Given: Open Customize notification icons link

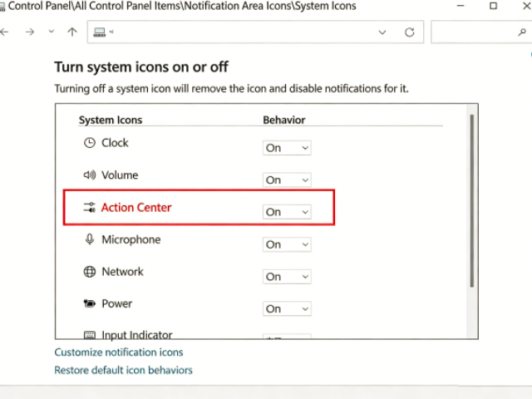Looking at the screenshot, I should click(x=119, y=352).
